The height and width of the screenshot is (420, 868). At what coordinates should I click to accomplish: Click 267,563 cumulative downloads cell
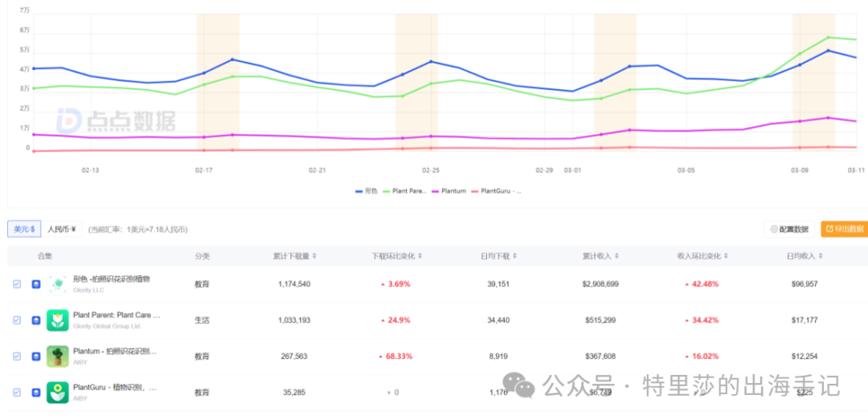294,356
